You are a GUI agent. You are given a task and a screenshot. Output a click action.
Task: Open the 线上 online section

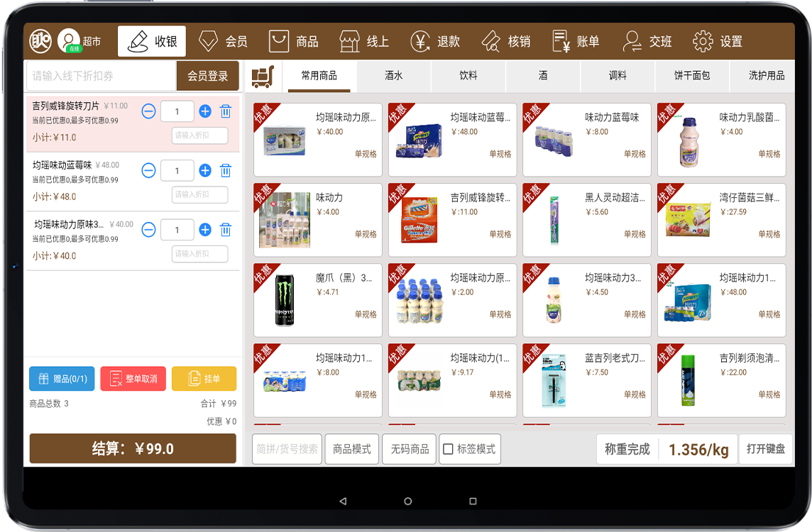point(364,41)
